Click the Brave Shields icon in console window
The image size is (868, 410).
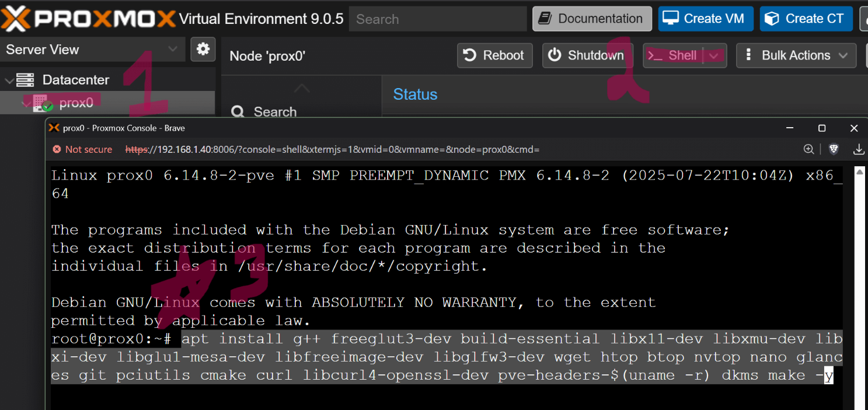click(x=834, y=149)
